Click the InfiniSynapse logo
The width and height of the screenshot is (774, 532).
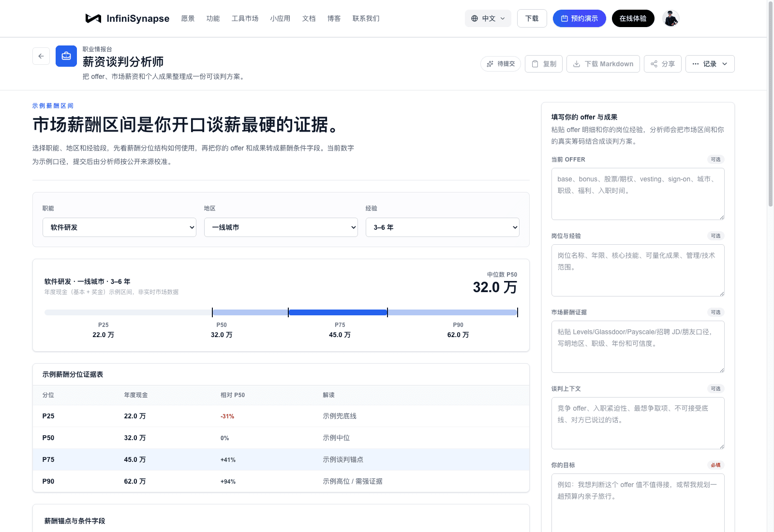pyautogui.click(x=127, y=18)
